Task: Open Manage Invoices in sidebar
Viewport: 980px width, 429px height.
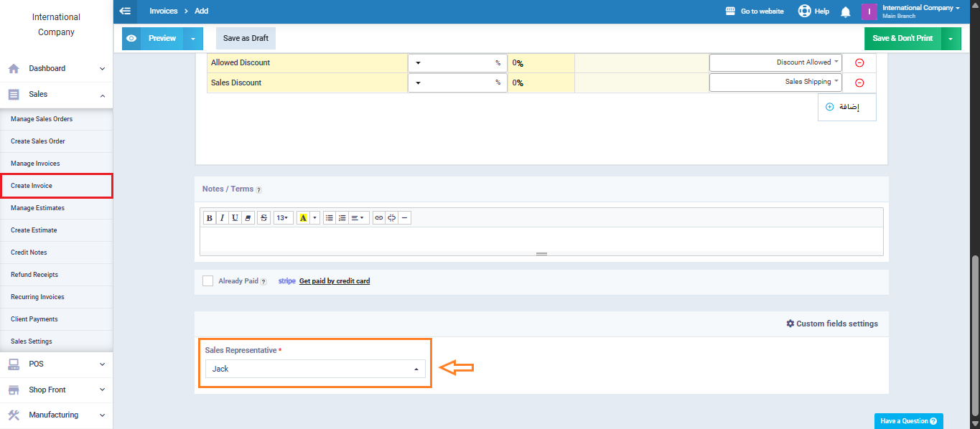Action: click(35, 164)
